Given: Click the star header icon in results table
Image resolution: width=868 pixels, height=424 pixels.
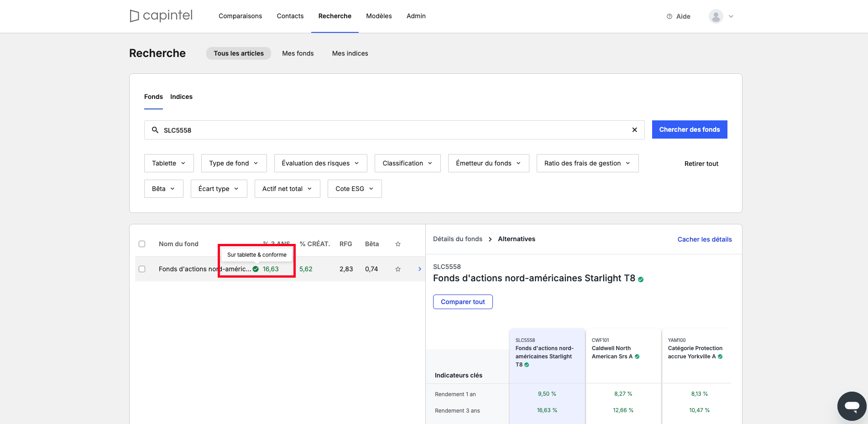Looking at the screenshot, I should tap(398, 244).
